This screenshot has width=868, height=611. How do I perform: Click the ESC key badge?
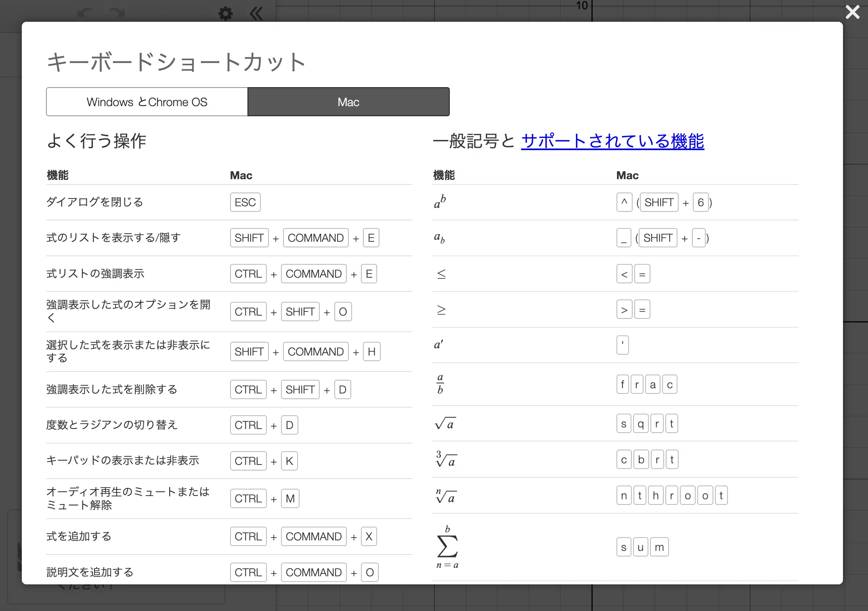[x=245, y=202]
